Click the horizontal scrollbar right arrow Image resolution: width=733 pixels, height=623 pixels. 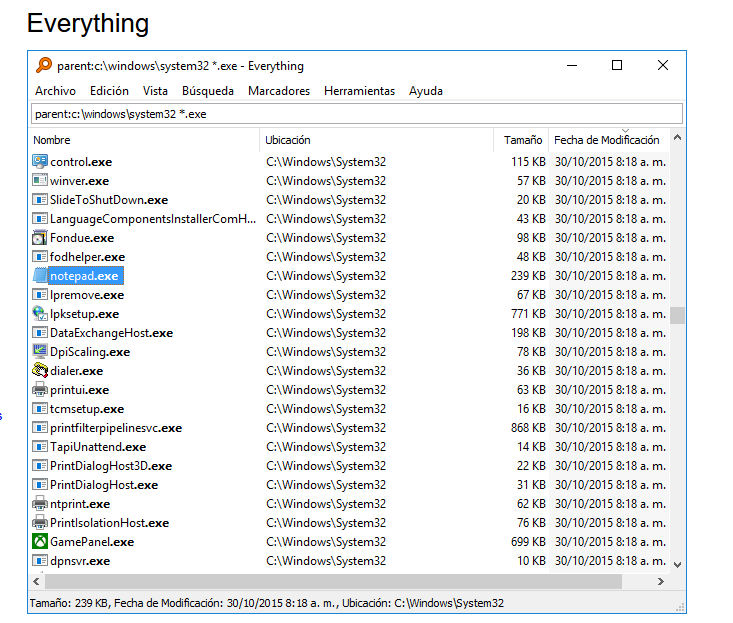coord(661,581)
